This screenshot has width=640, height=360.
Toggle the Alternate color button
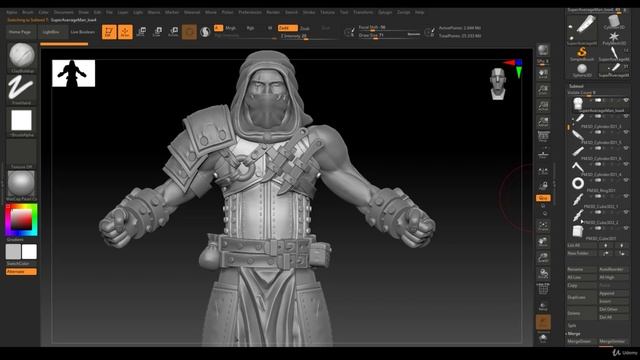coord(21,271)
